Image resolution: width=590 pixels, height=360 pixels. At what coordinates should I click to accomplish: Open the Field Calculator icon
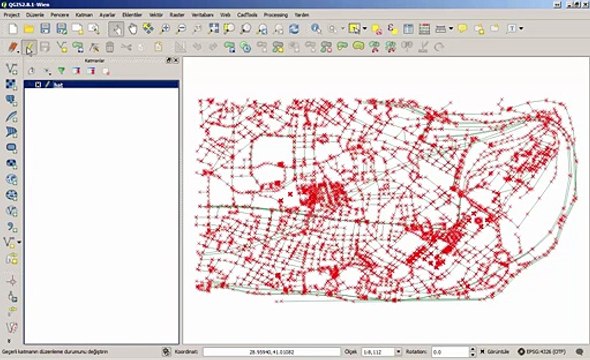[424, 29]
